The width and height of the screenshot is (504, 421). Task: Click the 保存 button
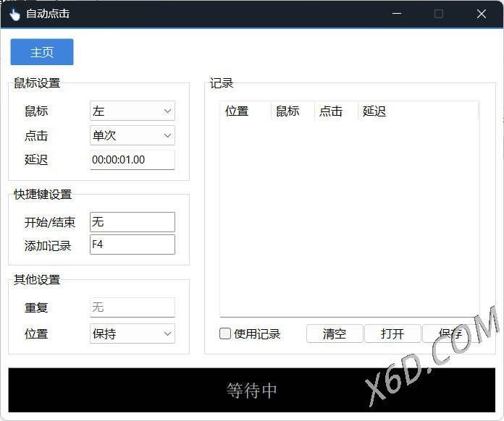point(449,333)
